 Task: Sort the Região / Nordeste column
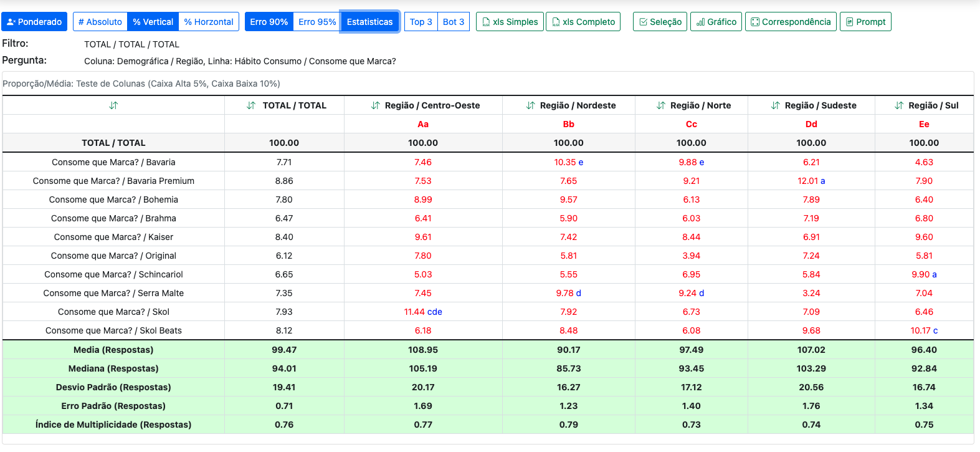530,105
